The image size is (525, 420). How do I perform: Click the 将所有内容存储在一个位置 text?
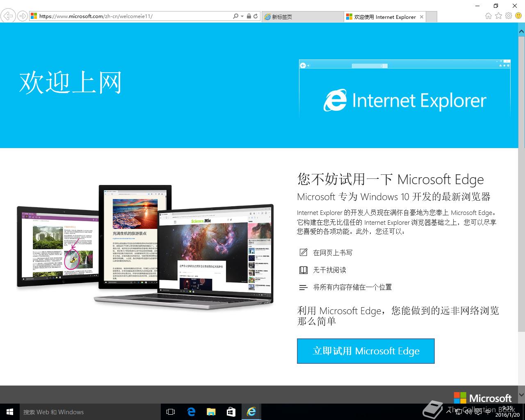tap(352, 287)
